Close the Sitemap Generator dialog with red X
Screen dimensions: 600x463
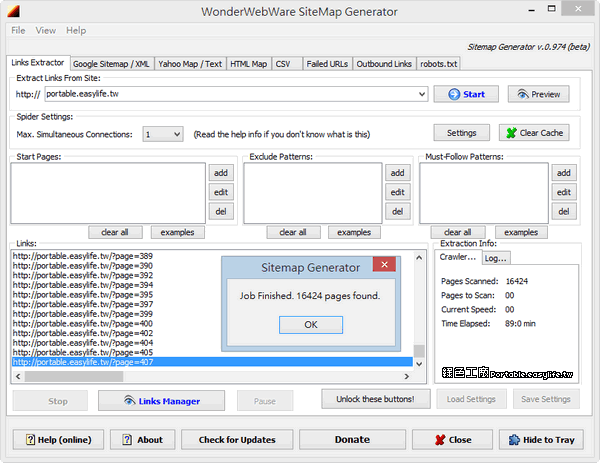click(x=384, y=264)
